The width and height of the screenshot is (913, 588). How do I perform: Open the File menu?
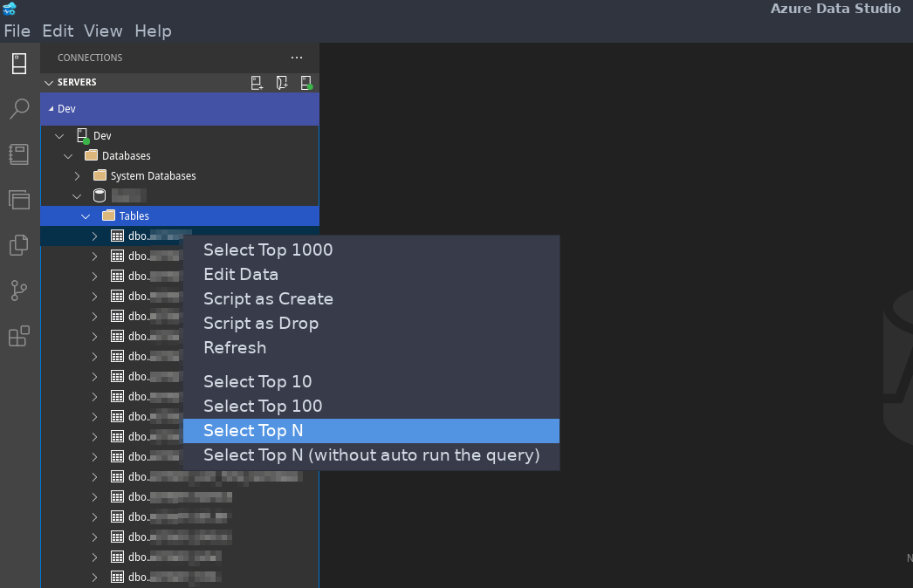[x=17, y=31]
